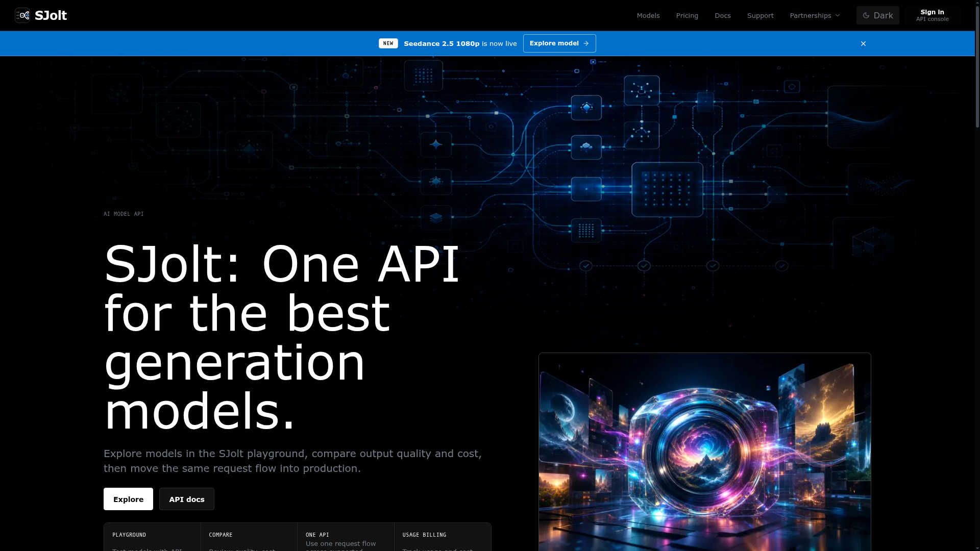Expand the Partnerships dropdown
This screenshot has height=551, width=980.
[815, 15]
